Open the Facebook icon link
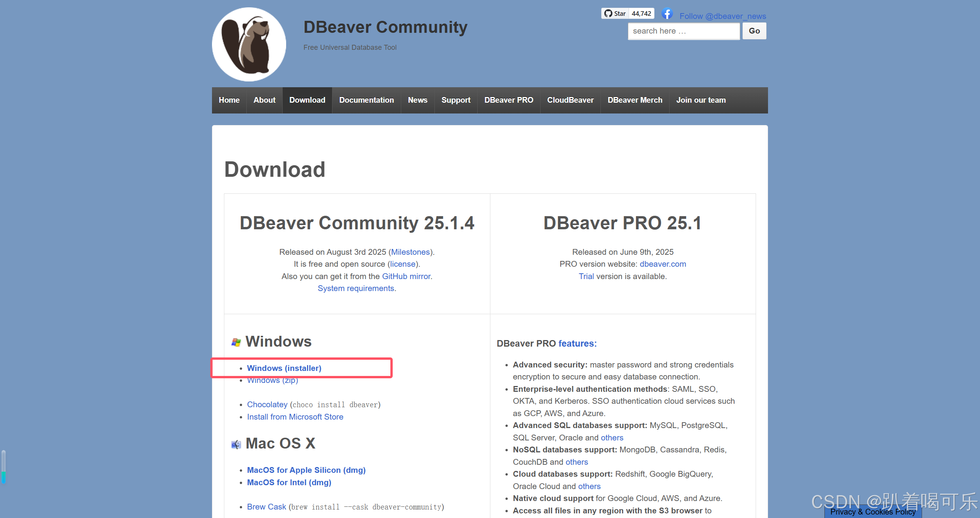Image resolution: width=980 pixels, height=518 pixels. (x=667, y=14)
